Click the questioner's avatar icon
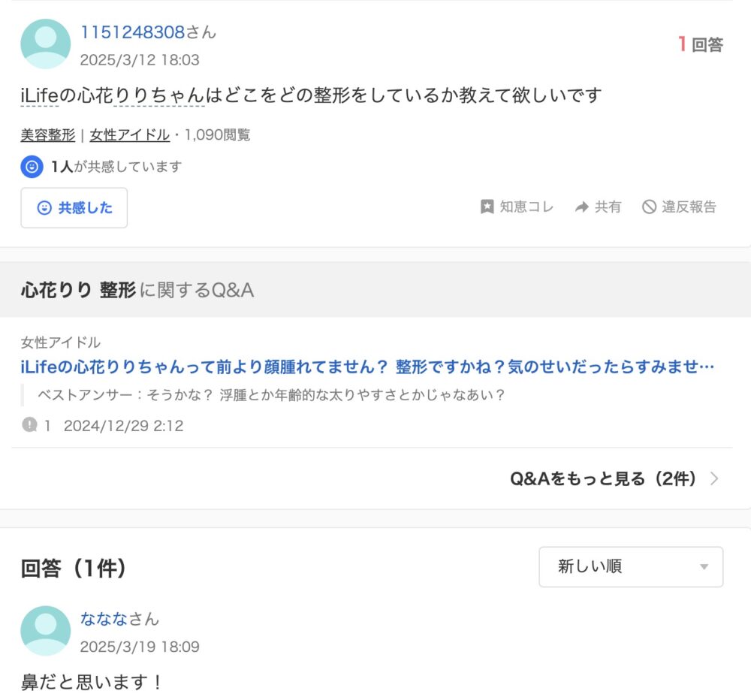Screen dimensions: 751x700 46,44
